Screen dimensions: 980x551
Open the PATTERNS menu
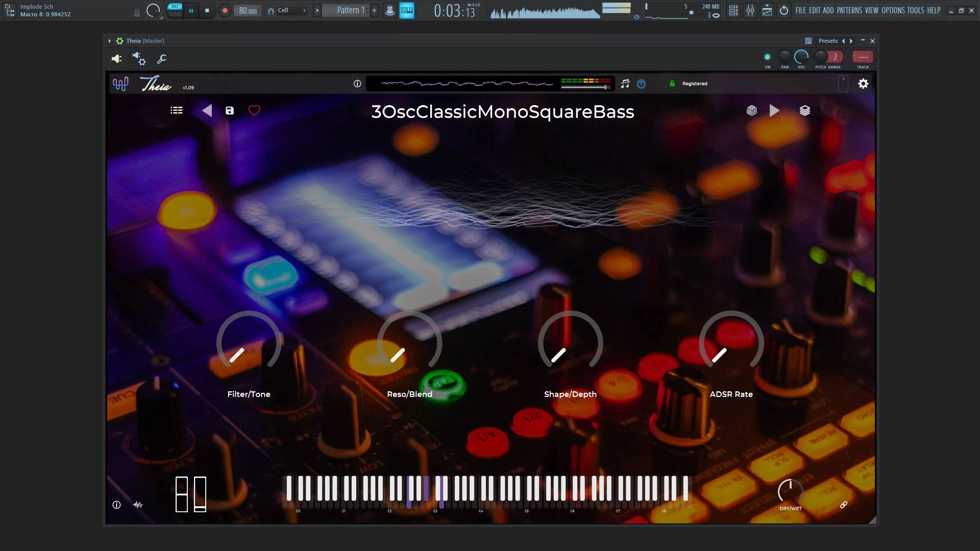[x=849, y=10]
